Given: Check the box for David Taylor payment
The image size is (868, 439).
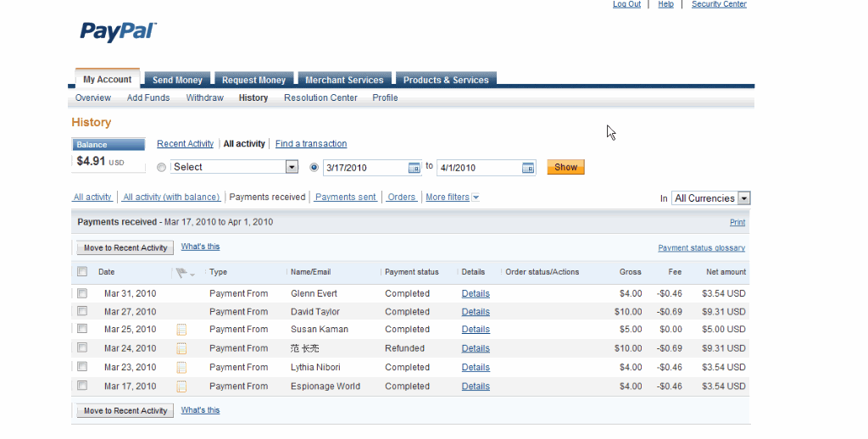Looking at the screenshot, I should click(x=82, y=310).
